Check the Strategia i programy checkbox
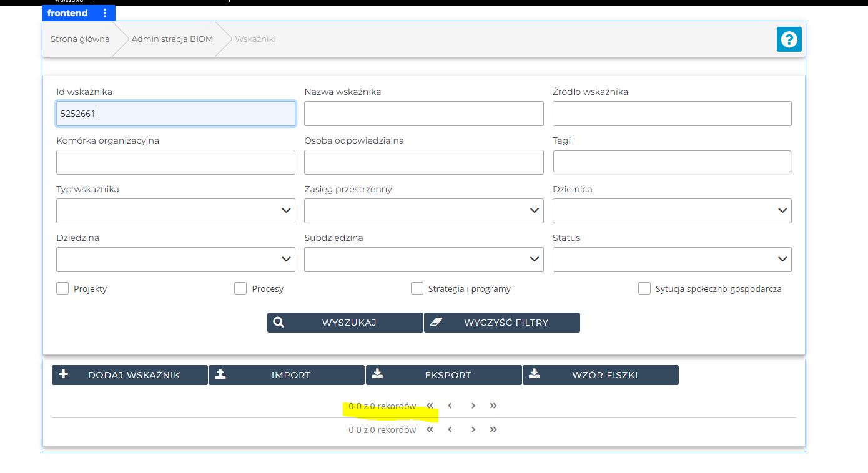The width and height of the screenshot is (868, 473). click(x=417, y=288)
